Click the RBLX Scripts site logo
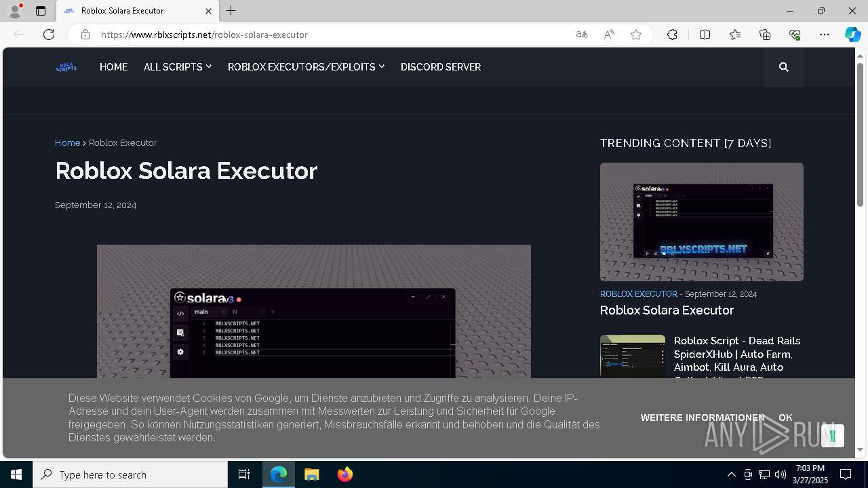Viewport: 868px width, 488px height. coord(66,67)
